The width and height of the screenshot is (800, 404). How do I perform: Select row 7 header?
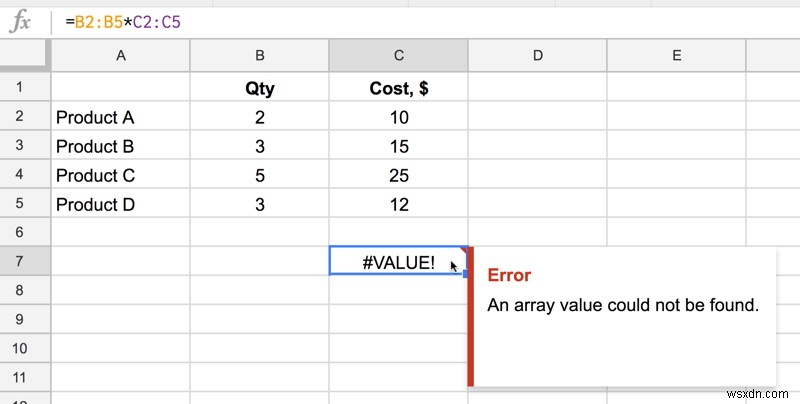(x=26, y=261)
